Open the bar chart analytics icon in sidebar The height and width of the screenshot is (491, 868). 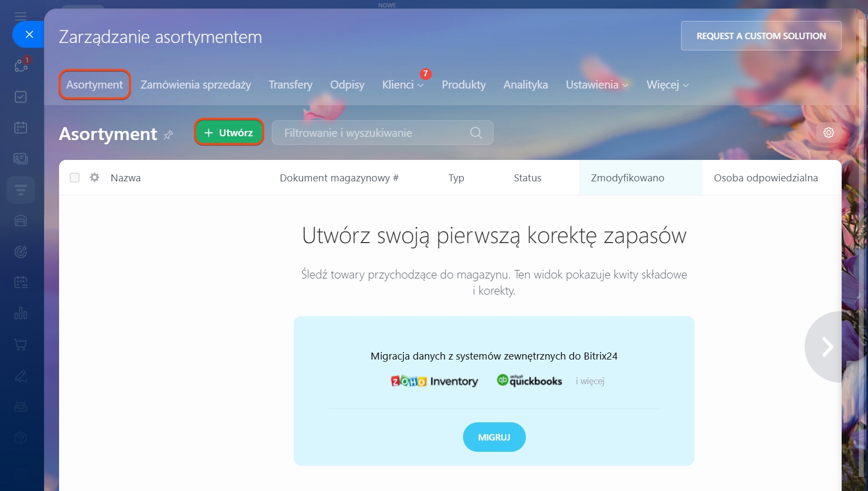click(x=20, y=313)
